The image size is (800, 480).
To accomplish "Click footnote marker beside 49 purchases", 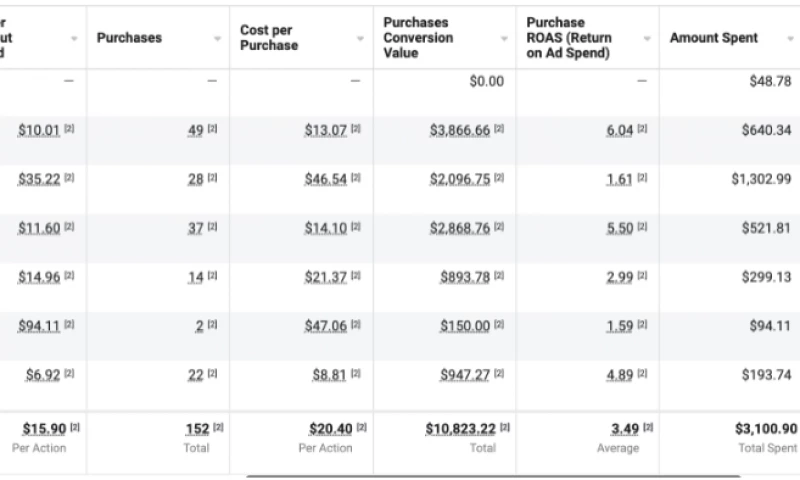I will click(x=211, y=131).
